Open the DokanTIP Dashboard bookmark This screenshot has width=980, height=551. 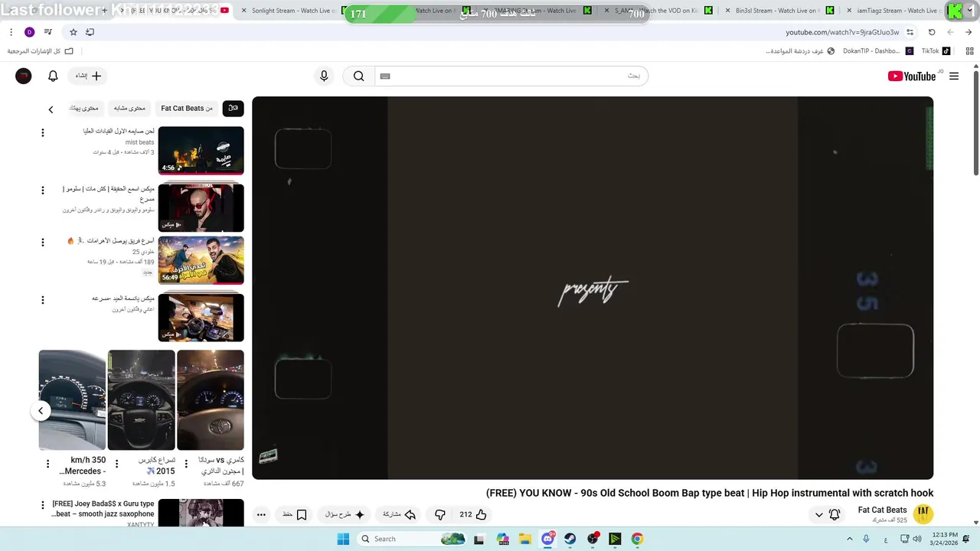[877, 51]
